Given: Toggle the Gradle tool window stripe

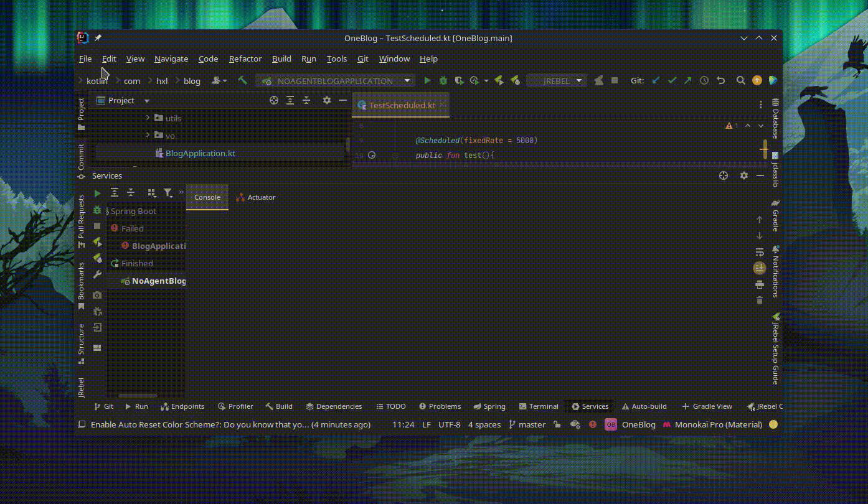Looking at the screenshot, I should (775, 215).
